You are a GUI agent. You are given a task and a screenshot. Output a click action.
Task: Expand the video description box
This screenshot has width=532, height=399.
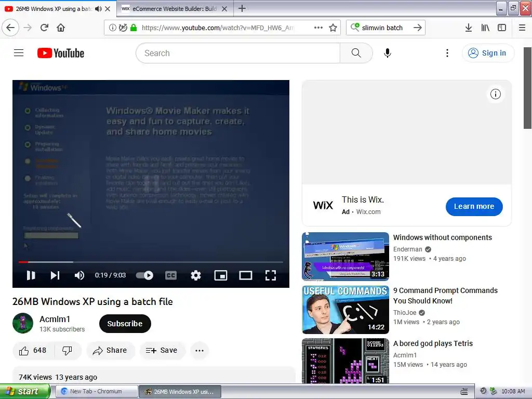coord(154,375)
